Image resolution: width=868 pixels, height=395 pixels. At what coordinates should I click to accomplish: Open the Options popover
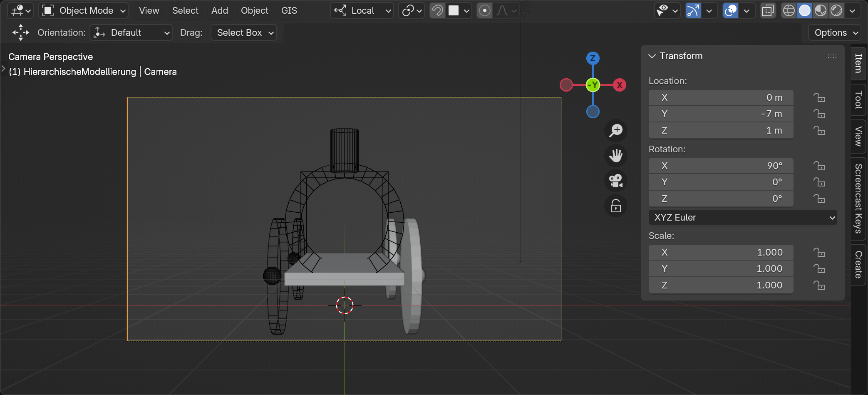[x=836, y=32]
